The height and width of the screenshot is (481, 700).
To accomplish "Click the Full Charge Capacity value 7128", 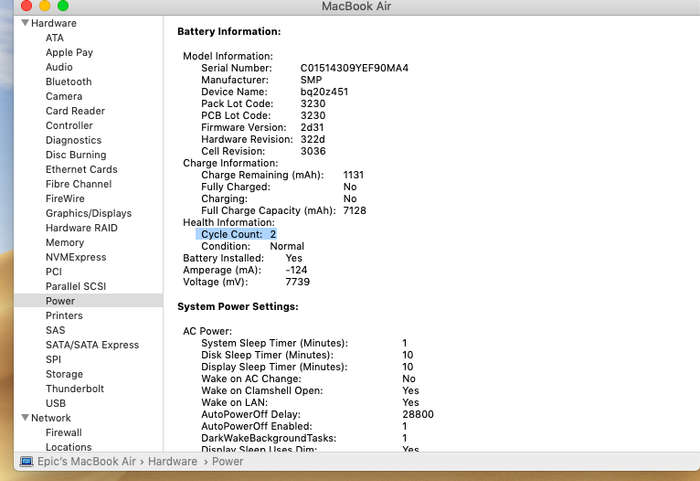I will 354,210.
